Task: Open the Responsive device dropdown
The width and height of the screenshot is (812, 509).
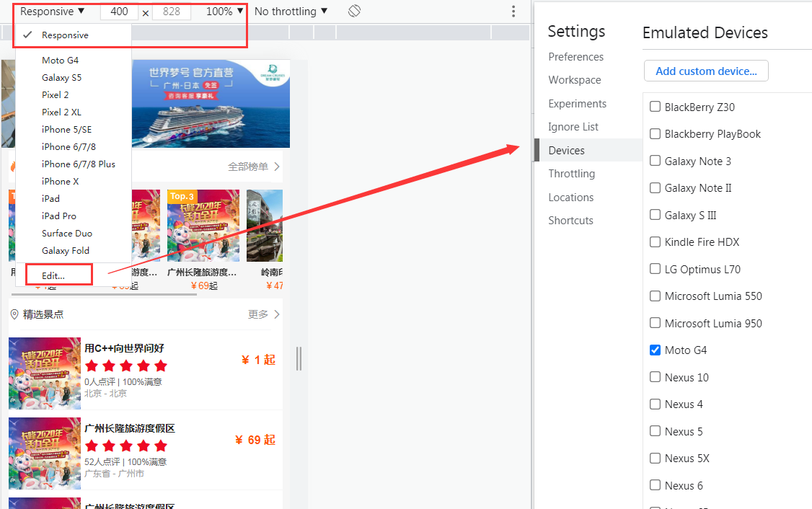Action: tap(53, 12)
